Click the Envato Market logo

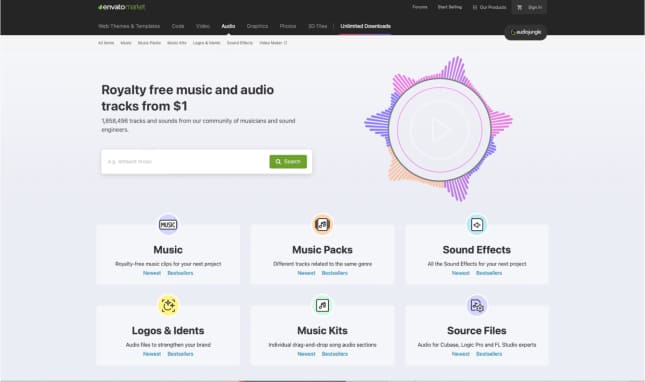coord(122,7)
